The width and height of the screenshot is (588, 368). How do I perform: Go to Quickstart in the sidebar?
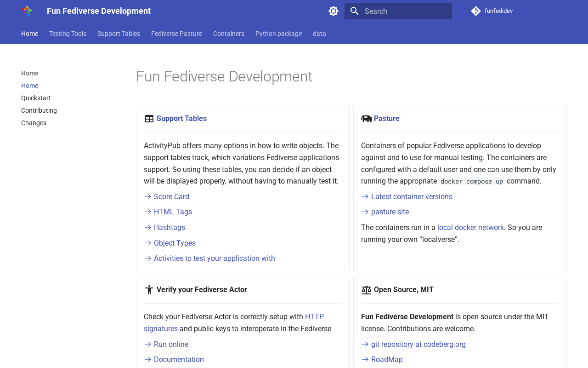[x=36, y=98]
